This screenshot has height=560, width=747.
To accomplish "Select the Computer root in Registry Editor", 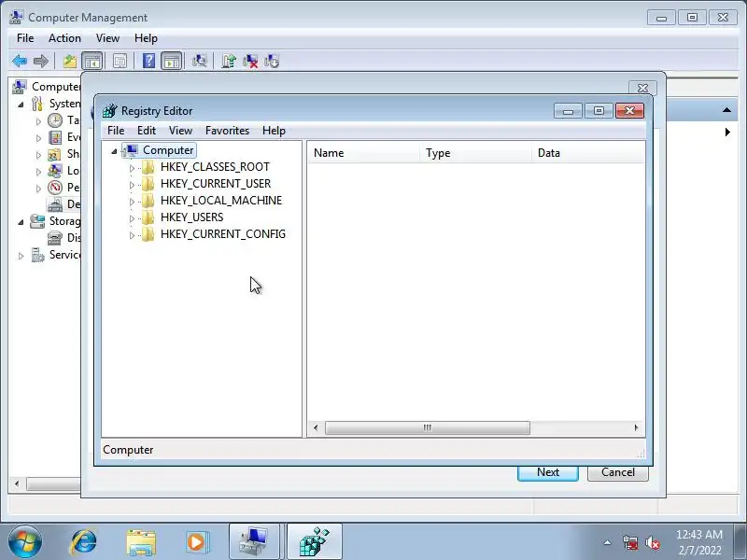I will [x=168, y=150].
